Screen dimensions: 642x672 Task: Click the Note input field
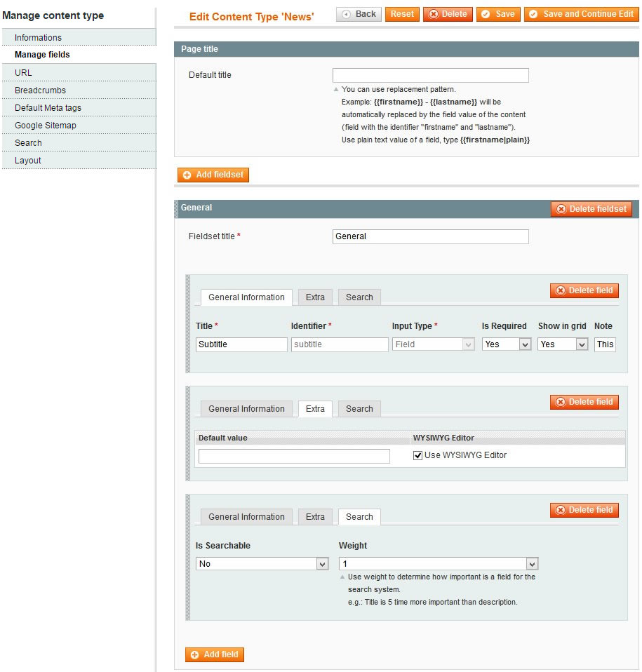tap(605, 344)
